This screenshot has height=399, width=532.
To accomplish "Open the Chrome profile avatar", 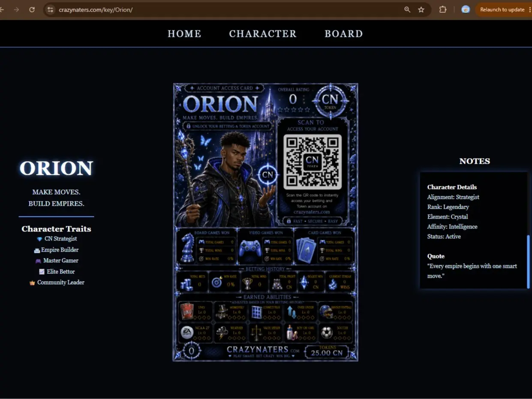I will pyautogui.click(x=466, y=9).
